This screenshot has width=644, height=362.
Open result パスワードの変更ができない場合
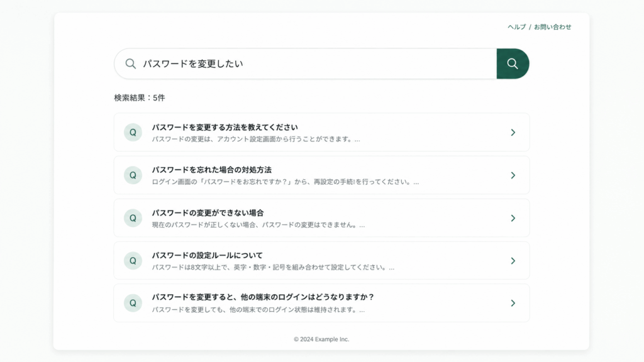[x=321, y=218]
